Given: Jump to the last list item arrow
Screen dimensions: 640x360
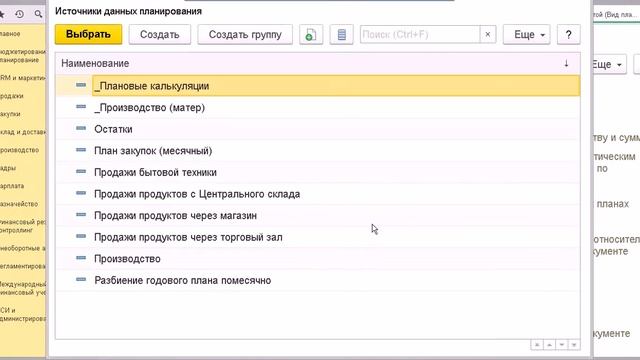Looking at the screenshot, I should pyautogui.click(x=574, y=345).
